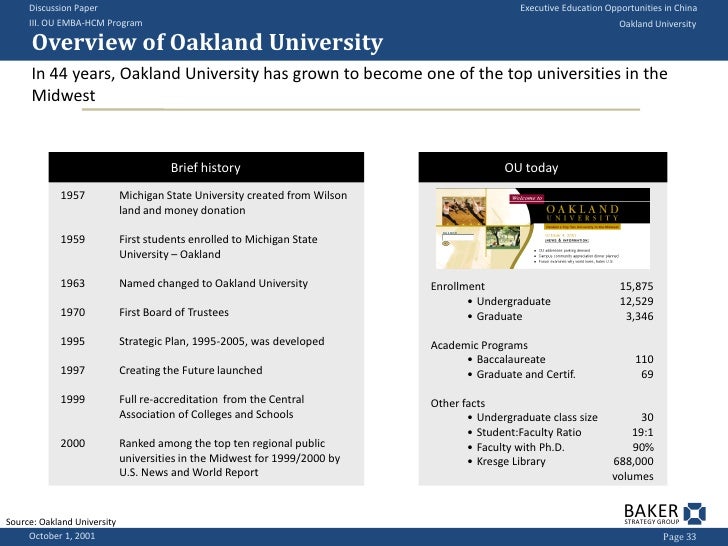Click 'Undergraduate class size' bullet
This screenshot has height=546, width=728.
(x=532, y=417)
